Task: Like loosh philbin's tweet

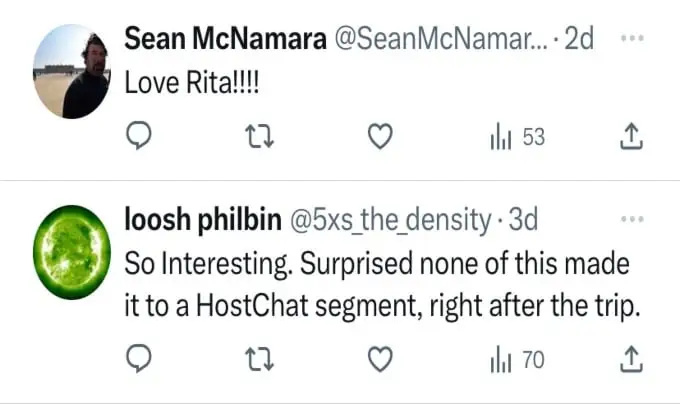Action: [380, 359]
